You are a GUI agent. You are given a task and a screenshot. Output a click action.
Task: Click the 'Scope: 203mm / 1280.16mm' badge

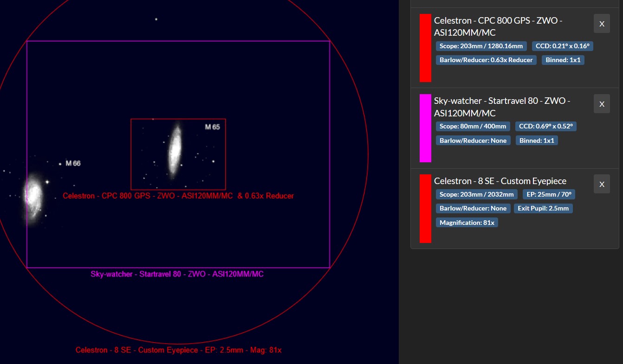481,46
